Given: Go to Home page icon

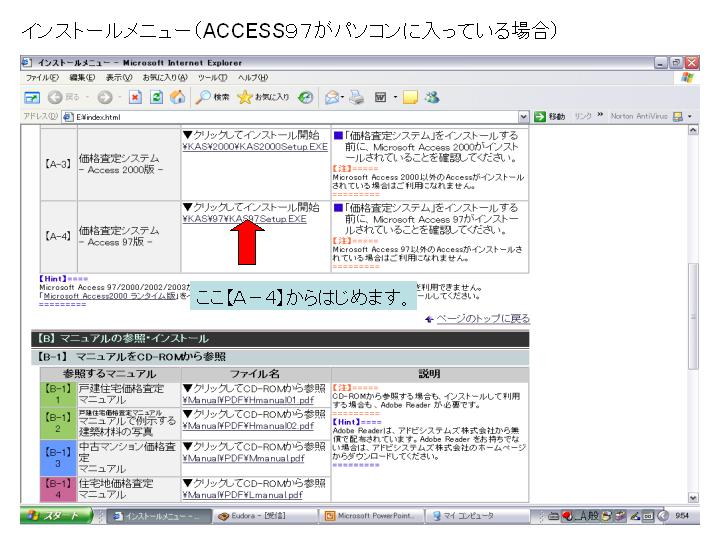Looking at the screenshot, I should click(x=177, y=97).
